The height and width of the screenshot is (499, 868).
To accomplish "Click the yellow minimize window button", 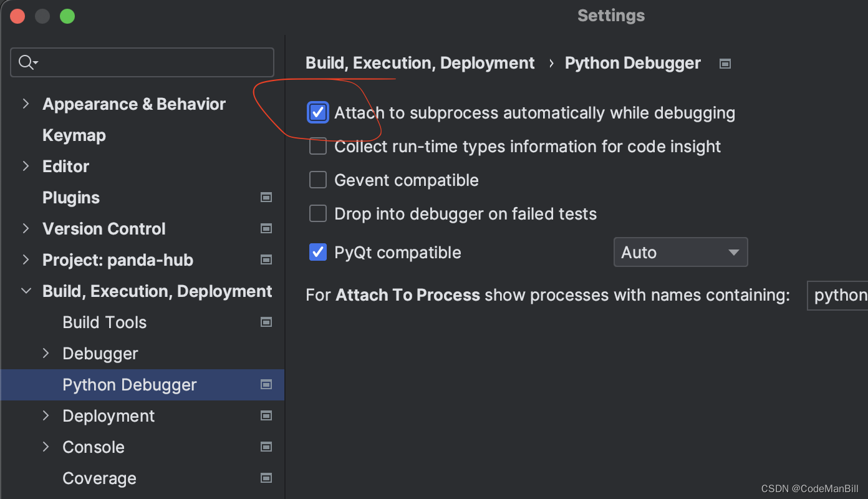I will (42, 16).
